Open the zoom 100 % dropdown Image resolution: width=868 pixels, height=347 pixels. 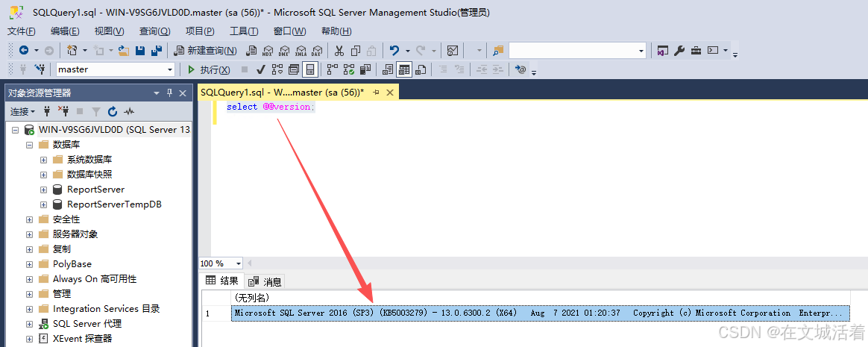tap(239, 263)
